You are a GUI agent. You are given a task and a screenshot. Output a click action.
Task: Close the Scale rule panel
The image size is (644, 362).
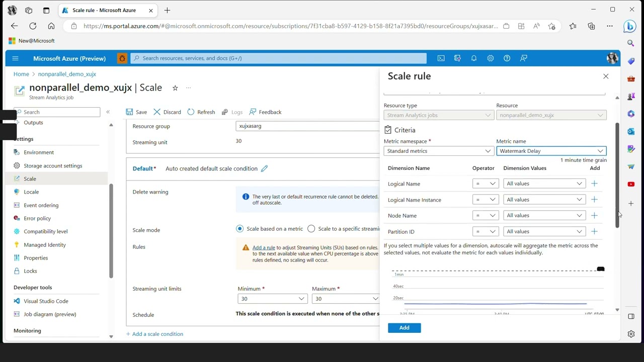(606, 76)
